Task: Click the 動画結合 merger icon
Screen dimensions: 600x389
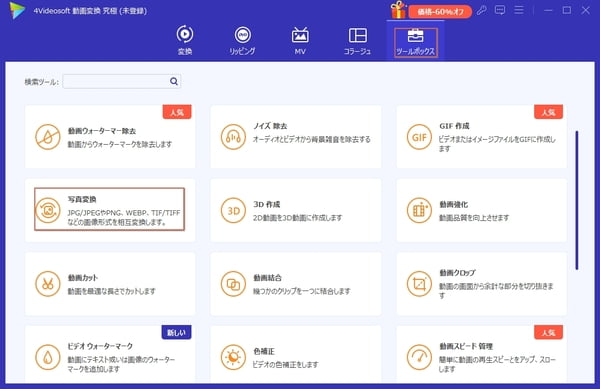Action: 233,284
